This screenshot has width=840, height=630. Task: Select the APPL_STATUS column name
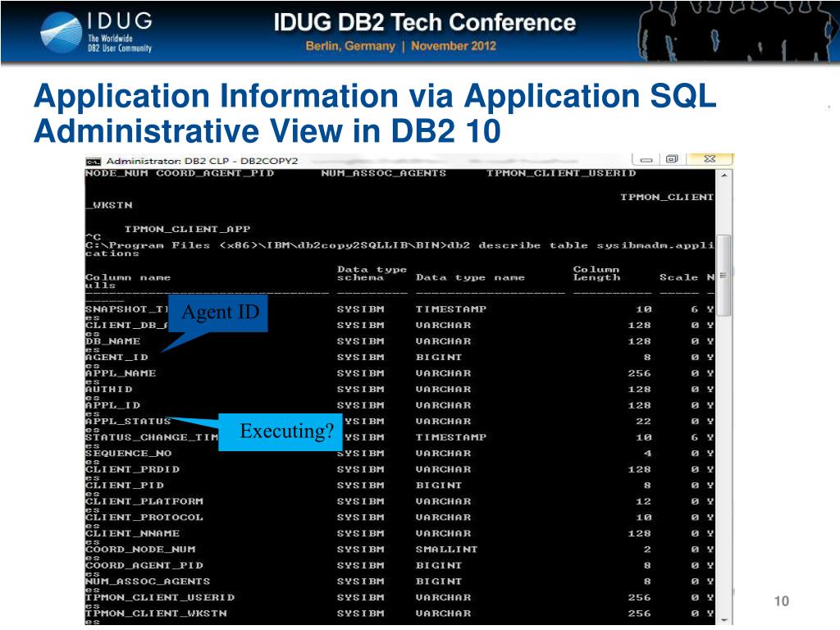point(128,422)
